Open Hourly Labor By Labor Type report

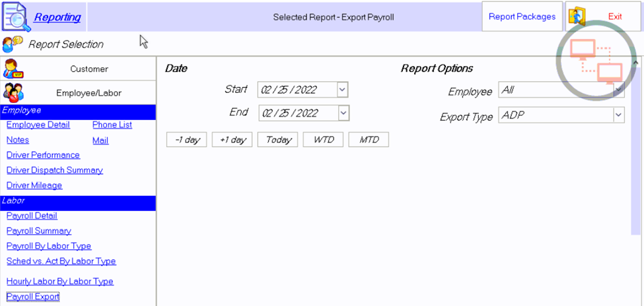tap(60, 282)
